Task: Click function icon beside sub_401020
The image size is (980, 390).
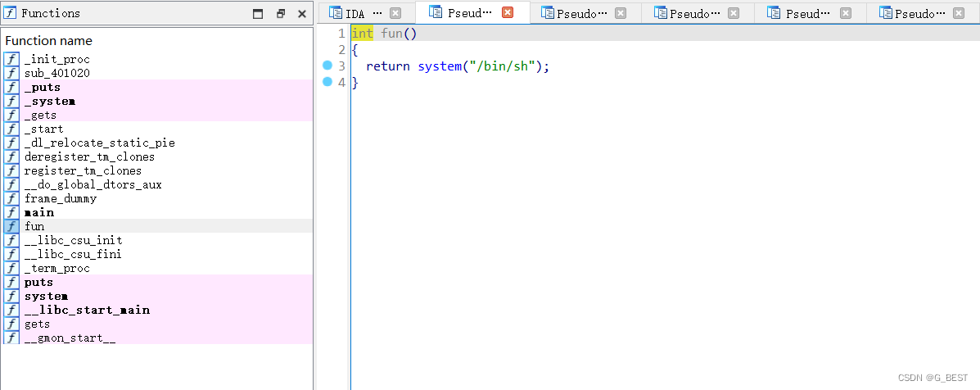Action: tap(11, 73)
